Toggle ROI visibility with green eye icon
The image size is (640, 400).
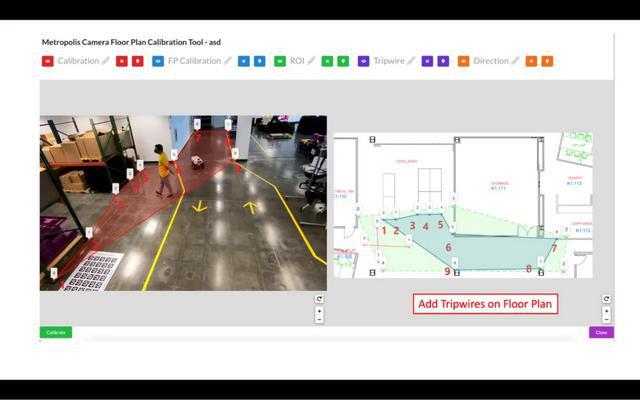[280, 61]
